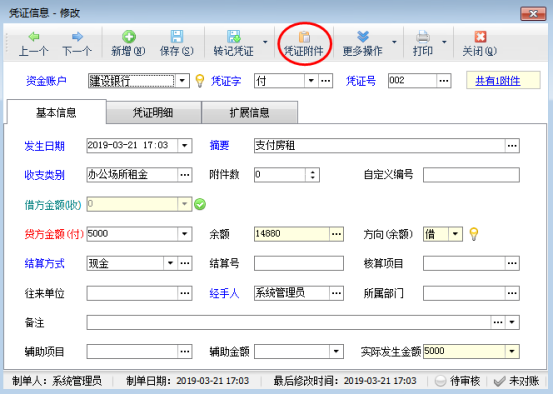
Task: Expand the 更多操作 dropdown arrow
Action: [394, 42]
